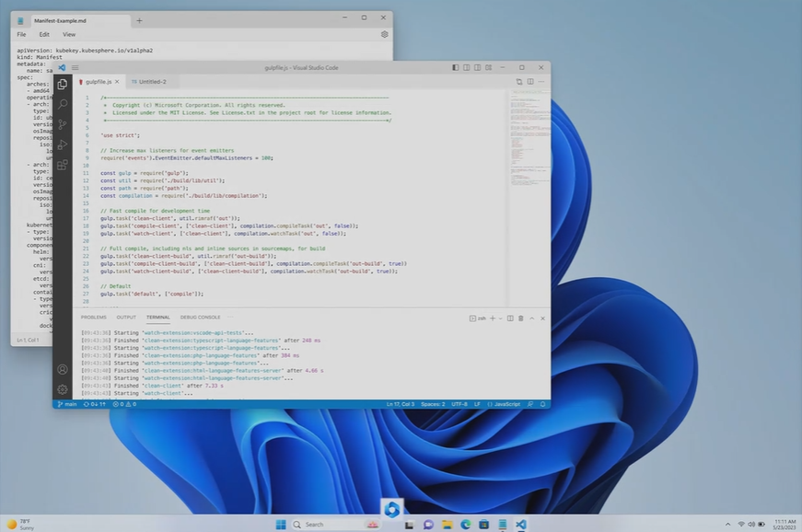The image size is (802, 532).
Task: Open the File menu in Notepad
Action: 21,34
